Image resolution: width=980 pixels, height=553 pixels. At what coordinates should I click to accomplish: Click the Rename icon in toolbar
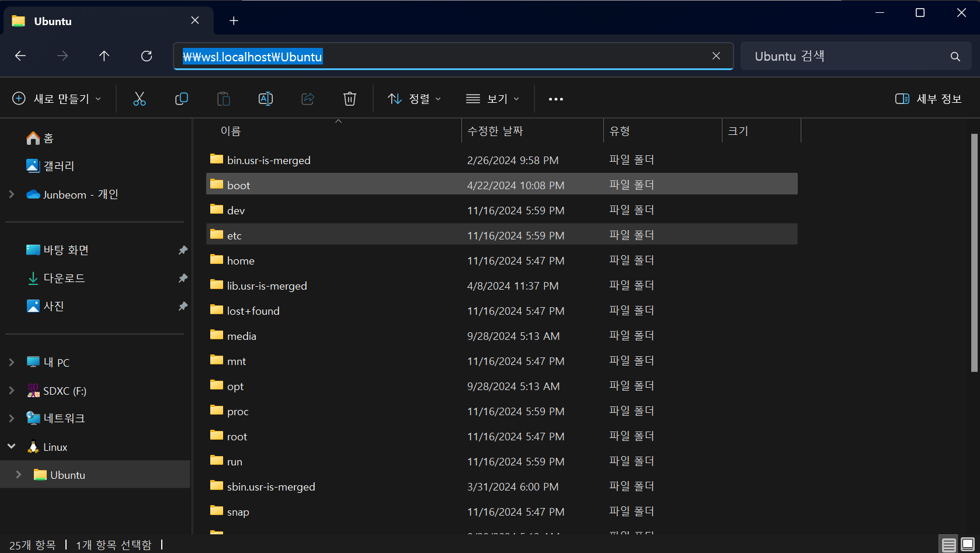click(x=266, y=99)
